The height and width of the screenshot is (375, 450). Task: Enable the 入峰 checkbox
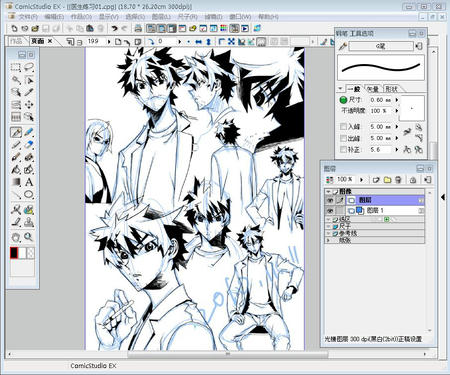(x=343, y=127)
